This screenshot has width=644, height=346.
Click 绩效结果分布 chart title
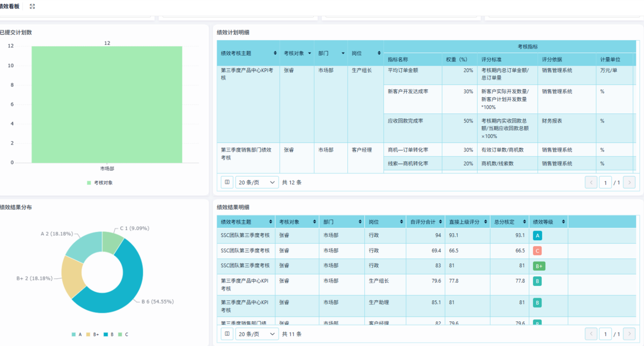(16, 207)
